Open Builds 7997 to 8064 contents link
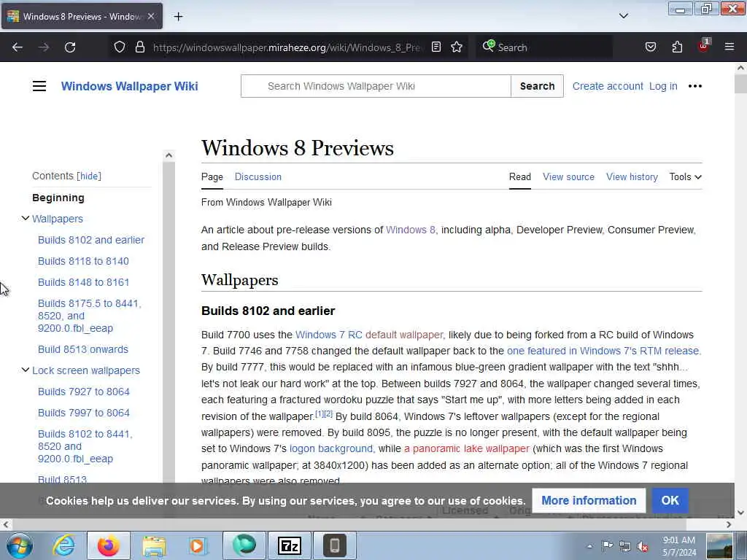747x560 pixels. 83,413
